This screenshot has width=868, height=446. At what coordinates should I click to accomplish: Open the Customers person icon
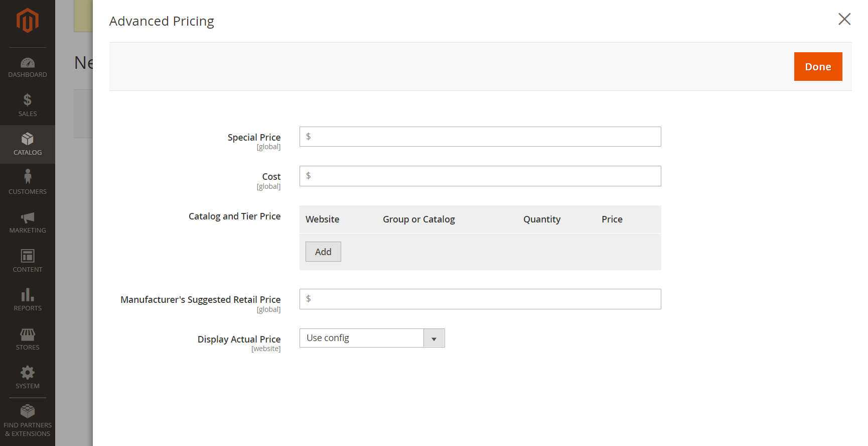28,176
